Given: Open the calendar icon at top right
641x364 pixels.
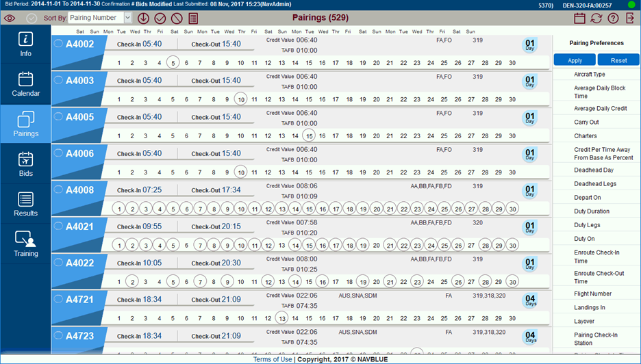Looking at the screenshot, I should [579, 18].
